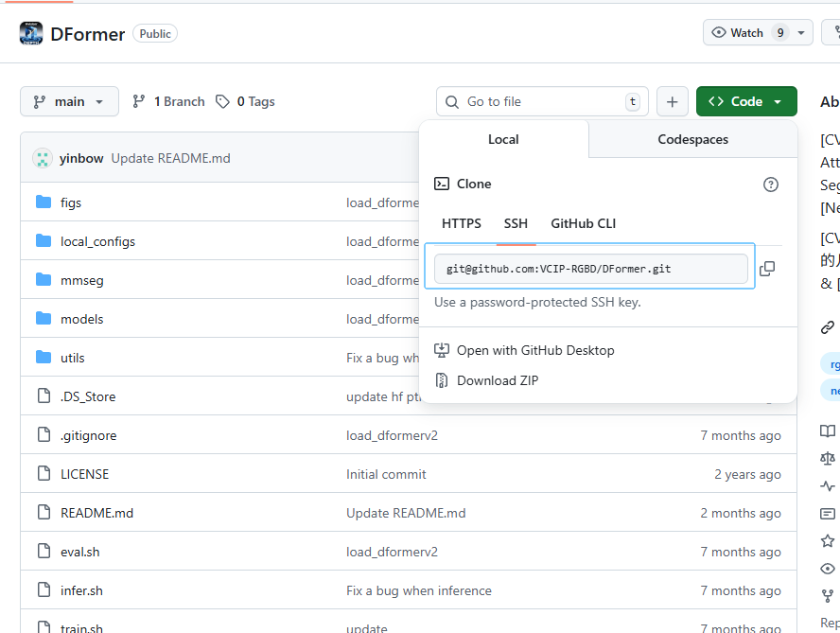
Task: Click load_dformerv2 commit for eval.sh
Action: point(393,552)
